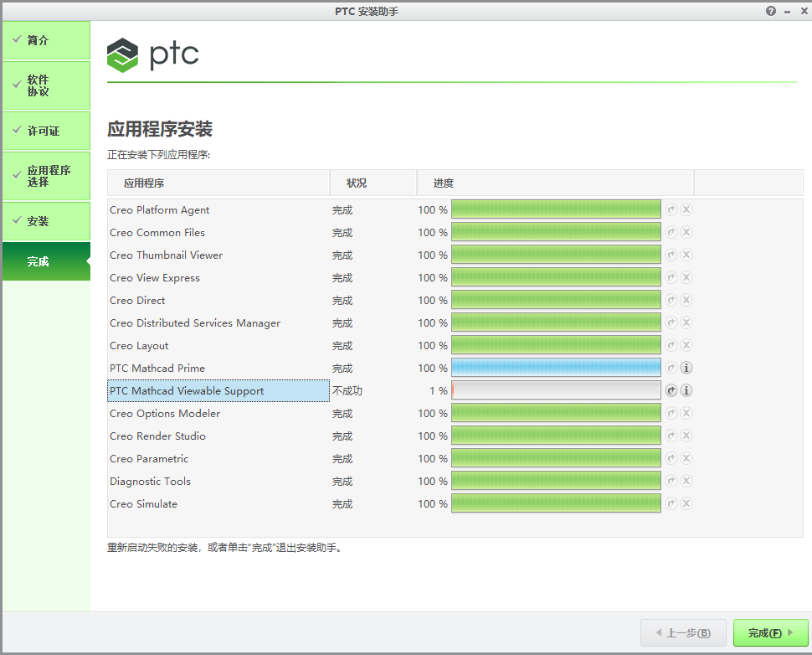
Task: Select the Creo Common Files row name
Action: [x=157, y=233]
